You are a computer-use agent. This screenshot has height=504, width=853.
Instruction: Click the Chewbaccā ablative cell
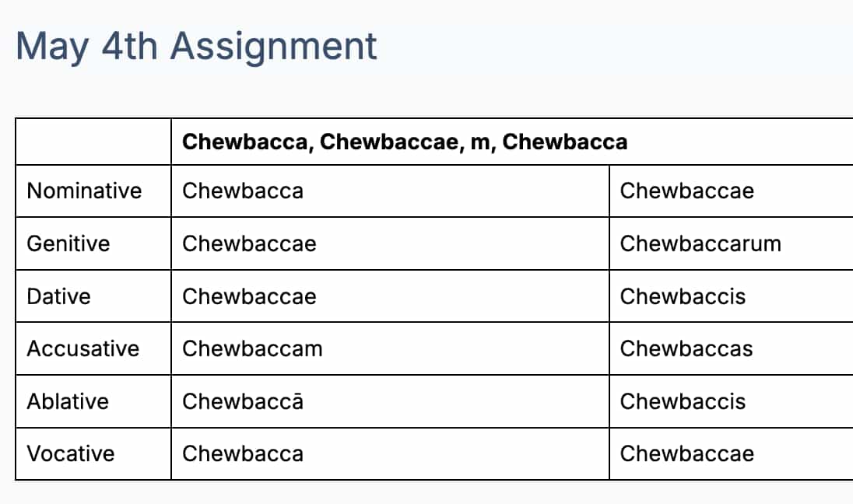[x=390, y=401]
